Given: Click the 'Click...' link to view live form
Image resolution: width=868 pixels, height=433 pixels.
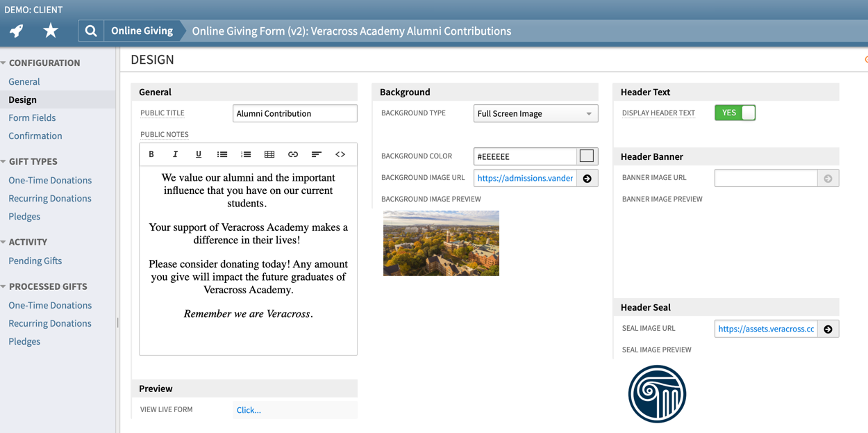Looking at the screenshot, I should point(248,409).
